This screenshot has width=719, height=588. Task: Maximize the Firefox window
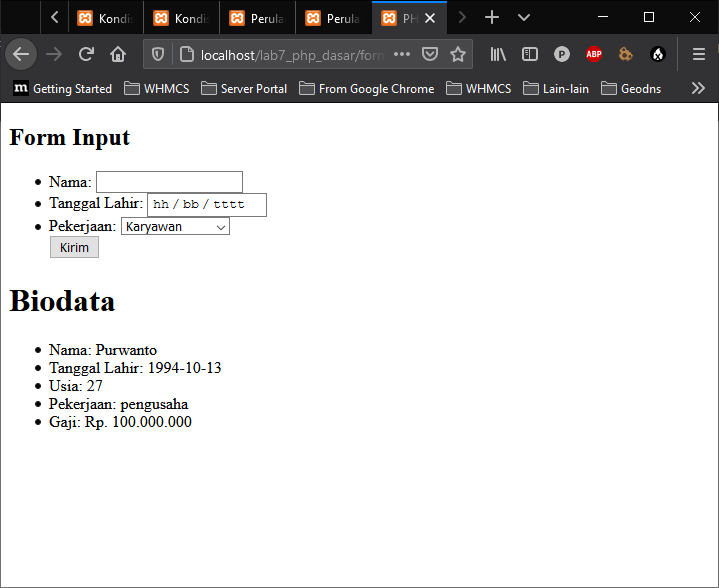coord(649,17)
